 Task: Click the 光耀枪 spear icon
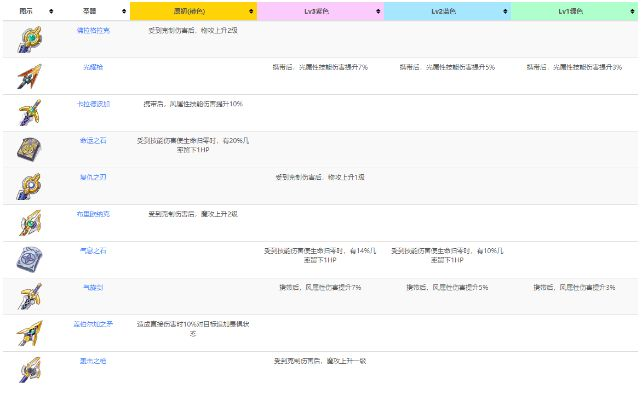pyautogui.click(x=29, y=75)
